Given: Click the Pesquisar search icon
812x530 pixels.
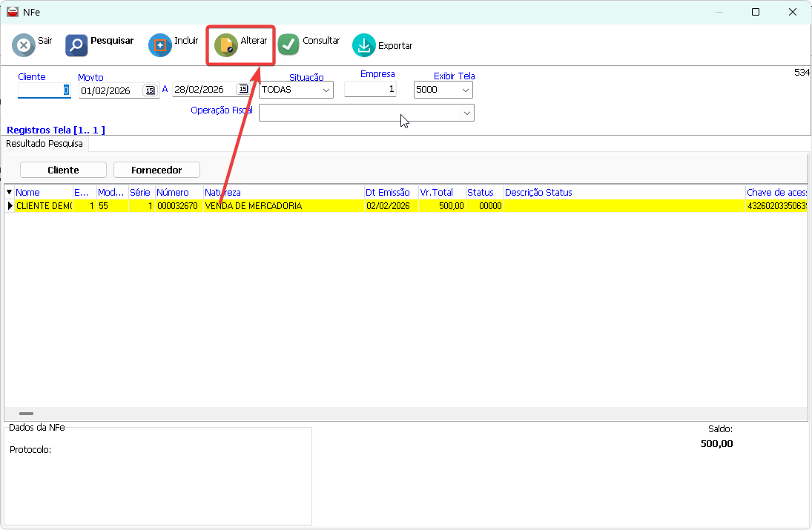Looking at the screenshot, I should [x=76, y=45].
